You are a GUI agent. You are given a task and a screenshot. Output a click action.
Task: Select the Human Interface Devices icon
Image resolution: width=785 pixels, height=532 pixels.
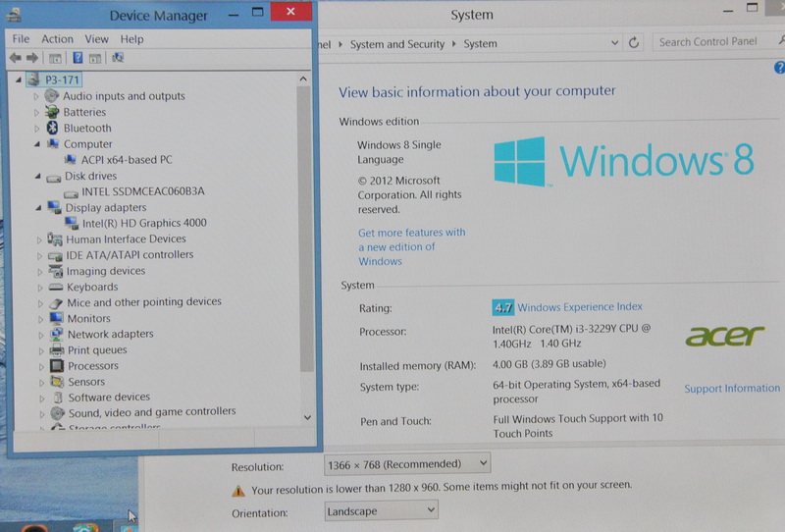pos(55,239)
